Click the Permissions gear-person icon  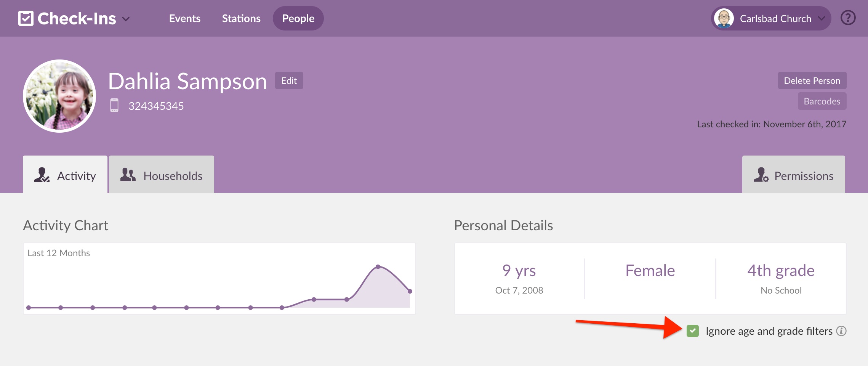pos(761,175)
